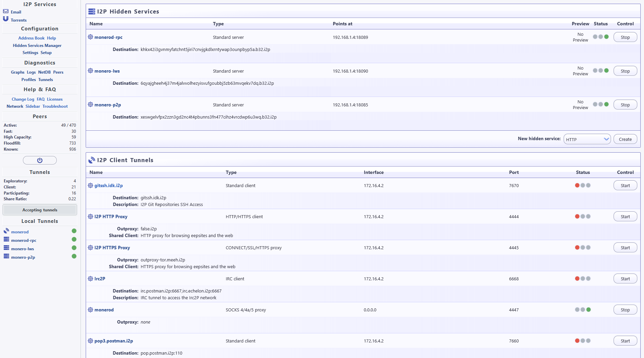Click the gear icon beside I2P HTTP Proxy
The width and height of the screenshot is (644, 358).
click(x=90, y=216)
